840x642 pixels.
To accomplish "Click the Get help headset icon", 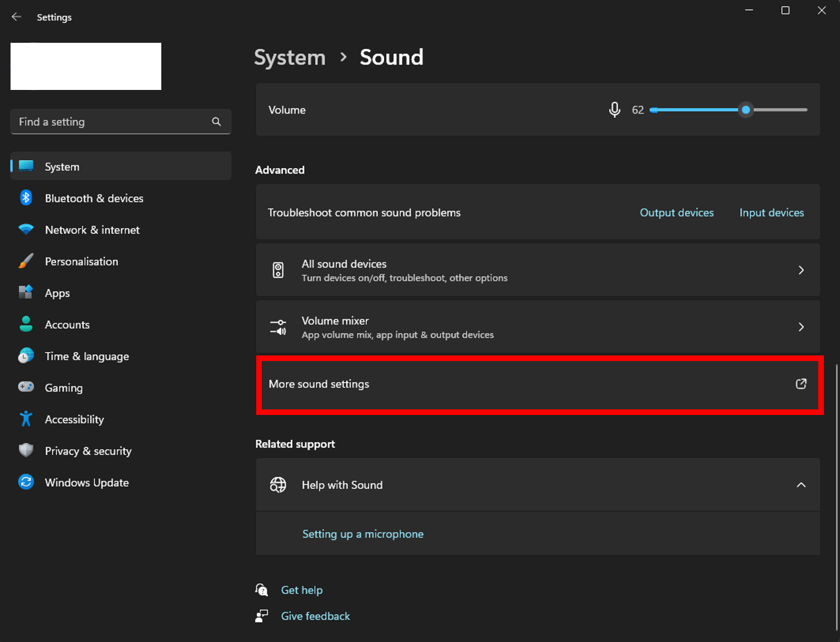I will tap(261, 589).
